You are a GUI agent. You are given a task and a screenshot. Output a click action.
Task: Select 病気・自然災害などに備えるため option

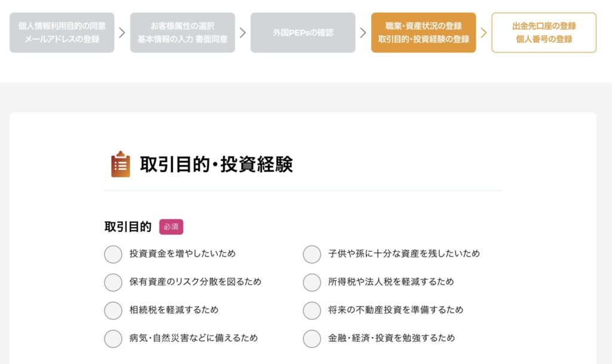coord(113,338)
